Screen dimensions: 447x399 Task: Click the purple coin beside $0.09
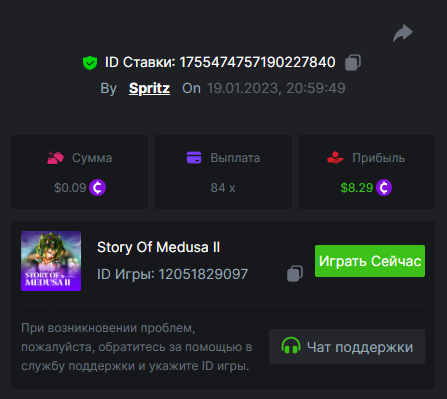pos(97,188)
